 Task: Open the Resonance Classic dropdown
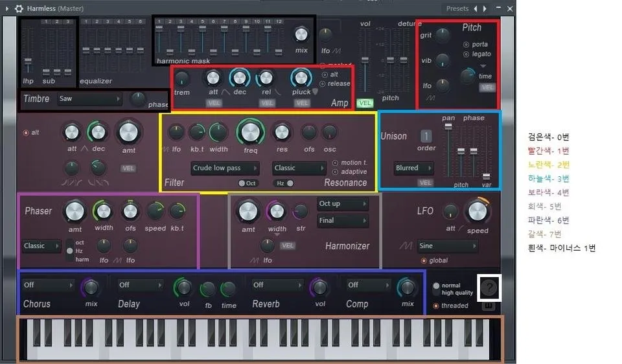click(x=299, y=168)
